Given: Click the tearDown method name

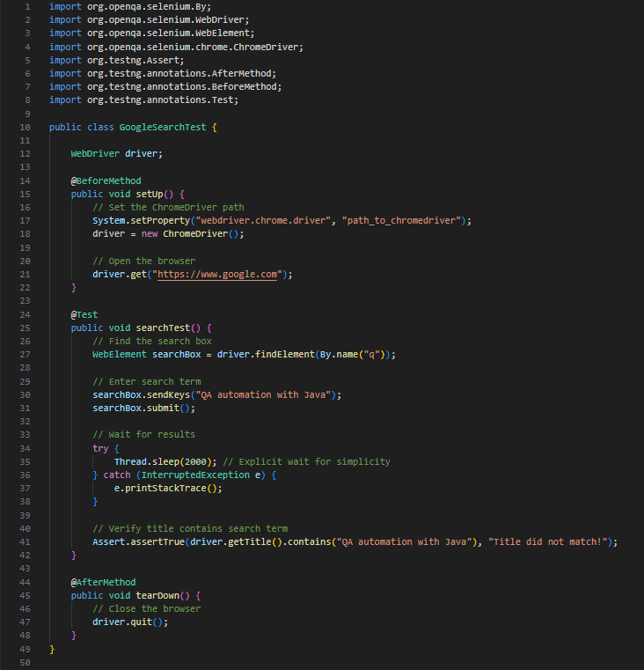Looking at the screenshot, I should (157, 596).
